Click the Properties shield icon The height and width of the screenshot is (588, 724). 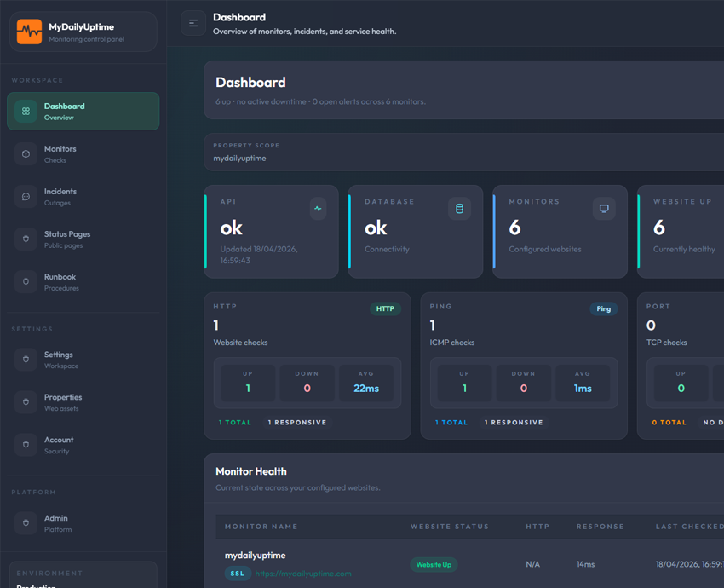pyautogui.click(x=26, y=402)
